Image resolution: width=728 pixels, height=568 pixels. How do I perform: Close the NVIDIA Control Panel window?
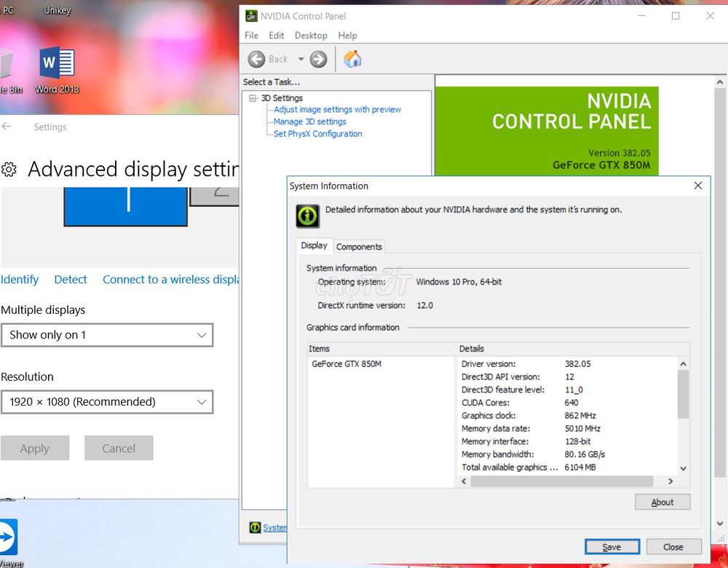710,16
